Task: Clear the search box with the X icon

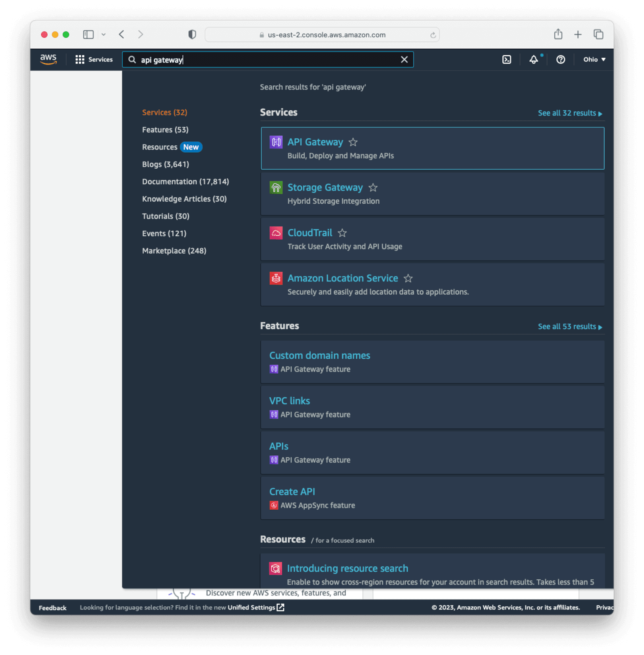Action: pyautogui.click(x=404, y=60)
